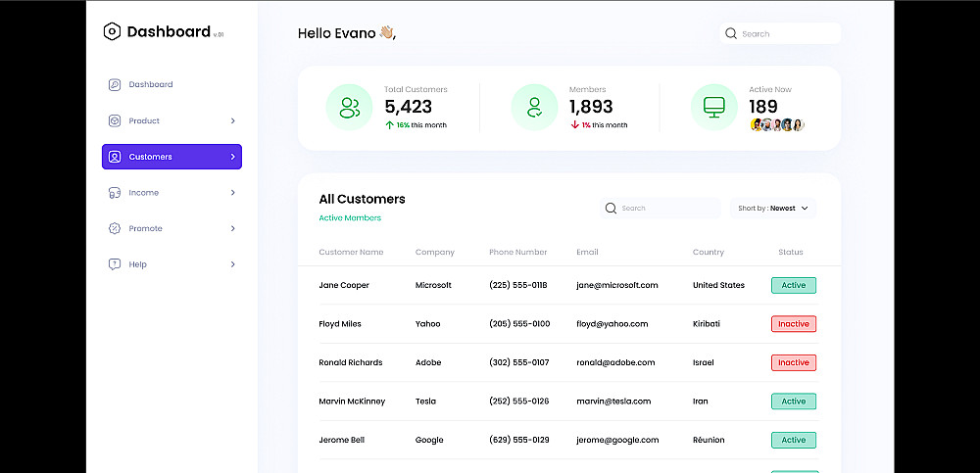Expand the Help menu chevron
This screenshot has height=473, width=980.
(x=232, y=264)
